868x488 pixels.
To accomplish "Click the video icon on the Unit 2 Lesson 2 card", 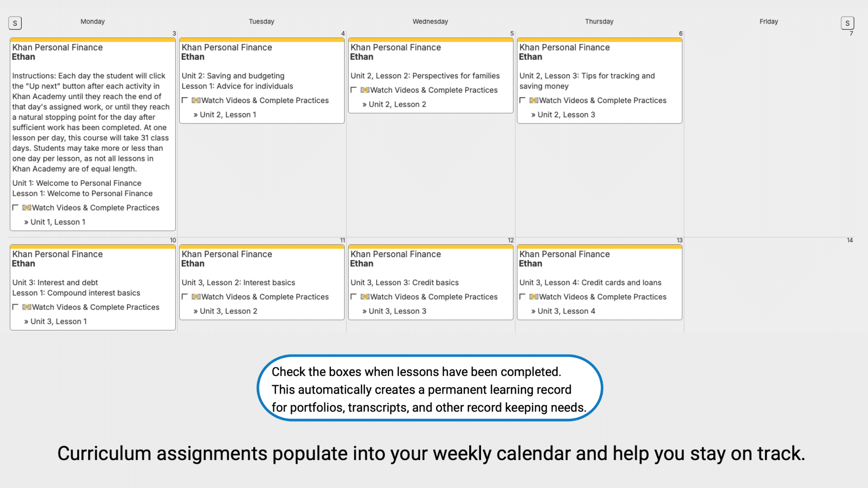I will 365,90.
